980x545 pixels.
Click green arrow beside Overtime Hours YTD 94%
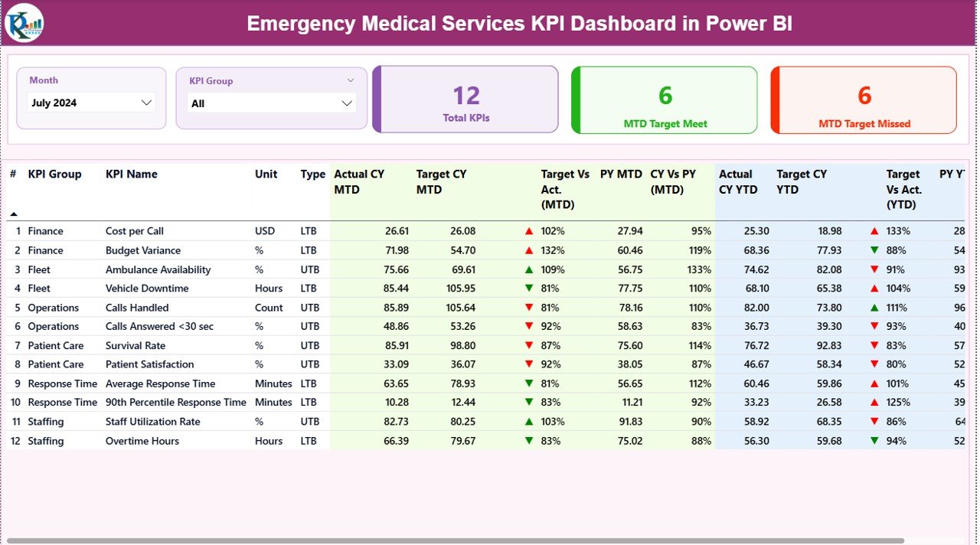pos(875,441)
